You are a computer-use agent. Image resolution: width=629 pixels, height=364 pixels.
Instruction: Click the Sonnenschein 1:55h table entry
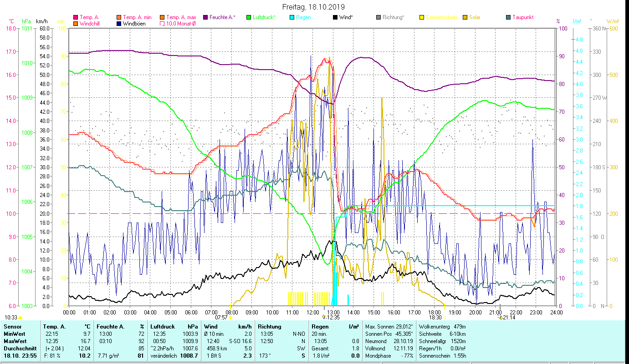pyautogui.click(x=442, y=356)
